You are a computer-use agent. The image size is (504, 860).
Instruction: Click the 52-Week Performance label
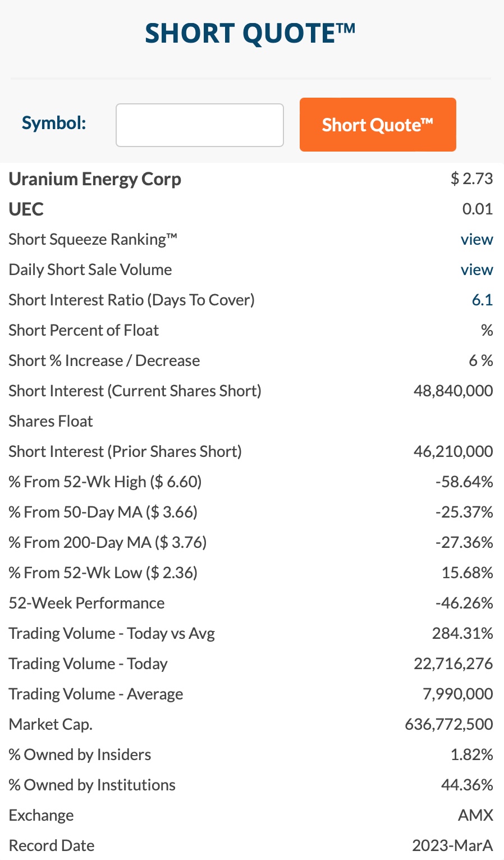86,603
